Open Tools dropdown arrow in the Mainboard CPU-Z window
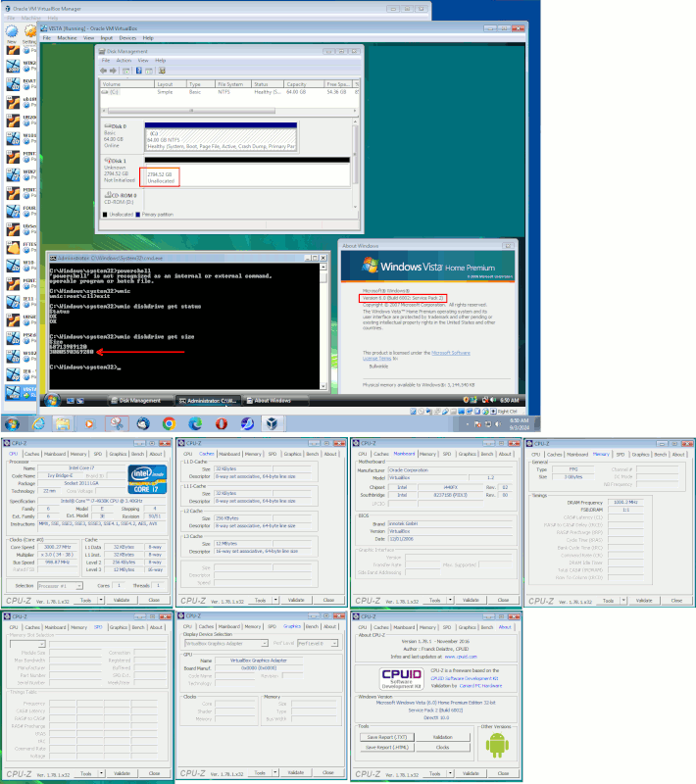 coord(451,600)
